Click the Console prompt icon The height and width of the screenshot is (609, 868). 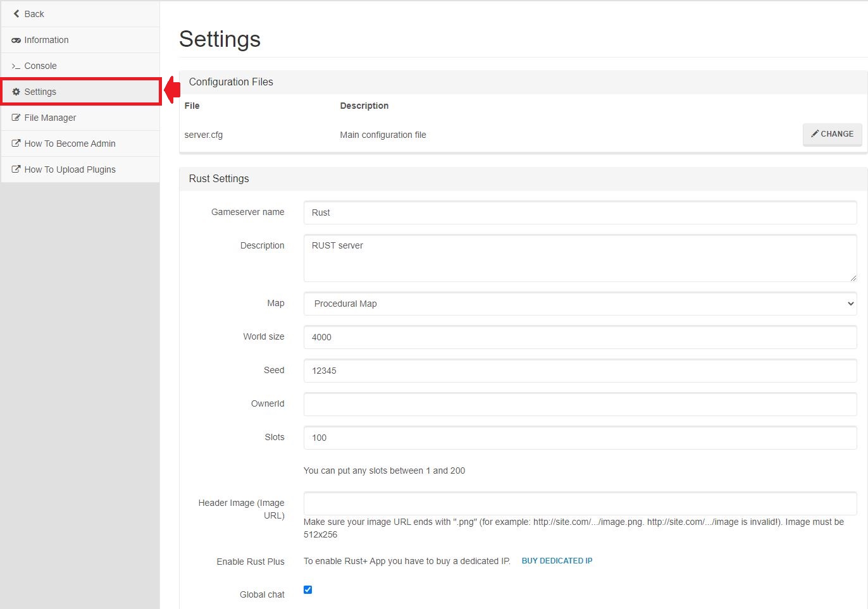[16, 66]
